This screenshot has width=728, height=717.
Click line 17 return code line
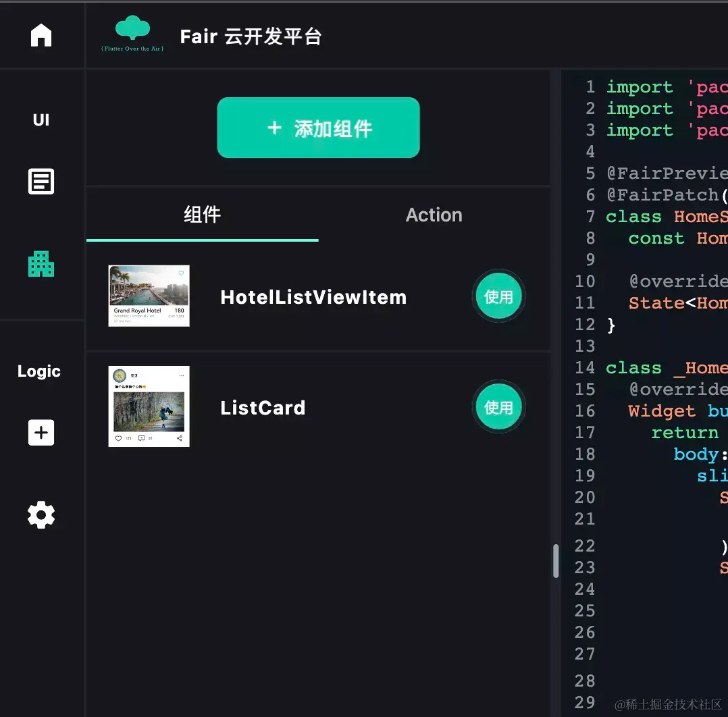[685, 433]
